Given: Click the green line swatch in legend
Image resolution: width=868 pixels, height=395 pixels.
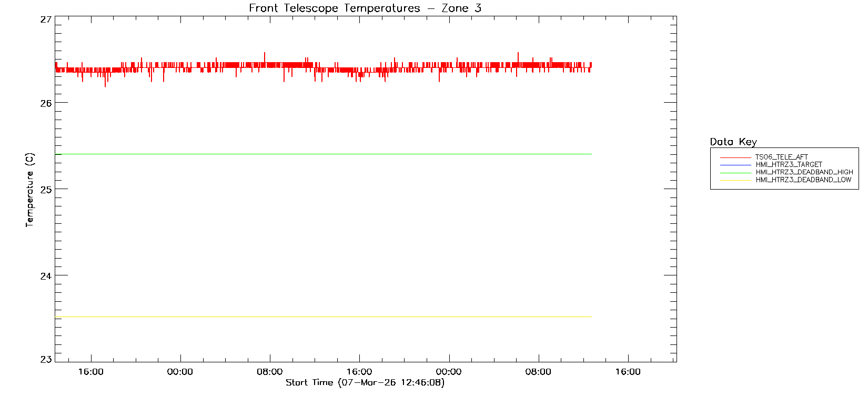Looking at the screenshot, I should click(735, 173).
